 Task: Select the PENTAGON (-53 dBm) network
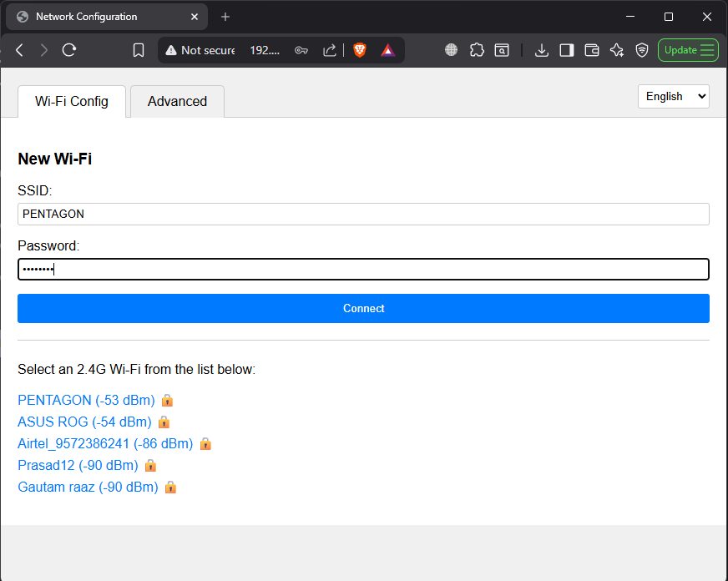coord(86,400)
